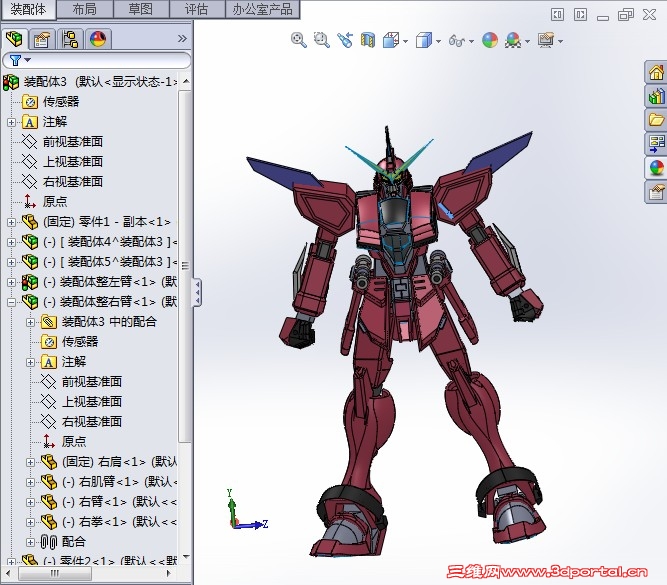Expand the 装配体4^装配体3 subassembly
The image size is (667, 585).
[x=11, y=243]
